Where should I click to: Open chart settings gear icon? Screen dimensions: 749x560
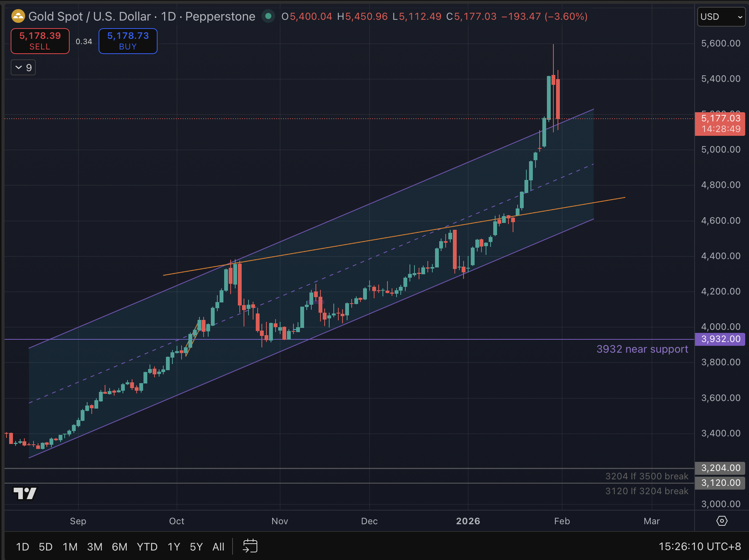tap(722, 521)
